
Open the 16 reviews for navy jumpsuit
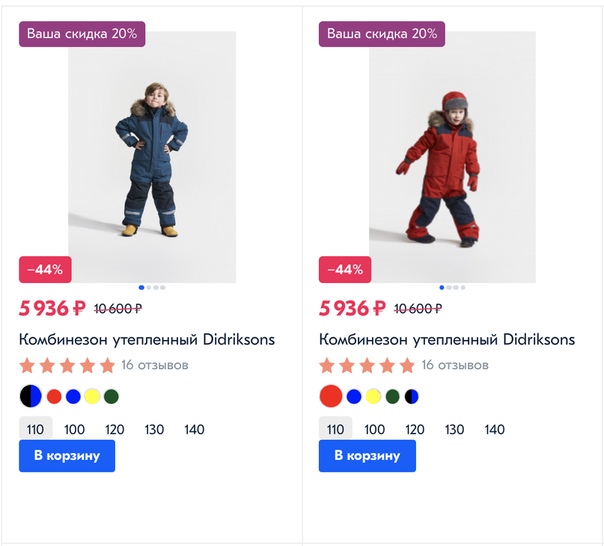(155, 365)
